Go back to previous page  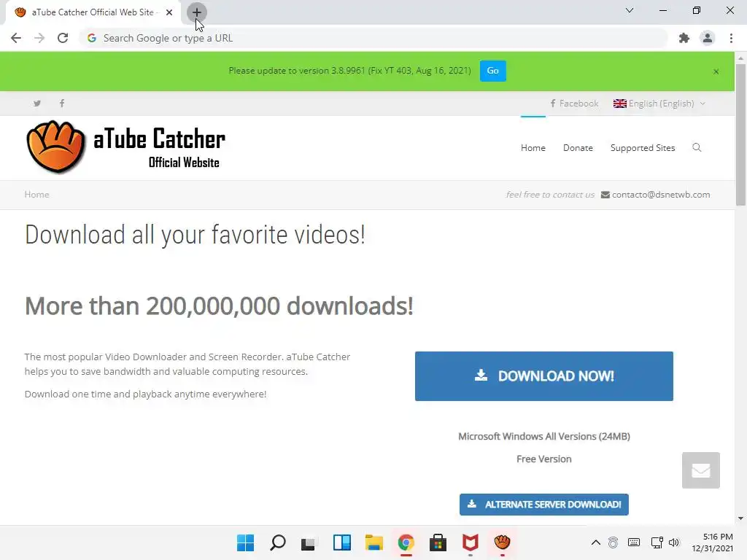(x=16, y=38)
